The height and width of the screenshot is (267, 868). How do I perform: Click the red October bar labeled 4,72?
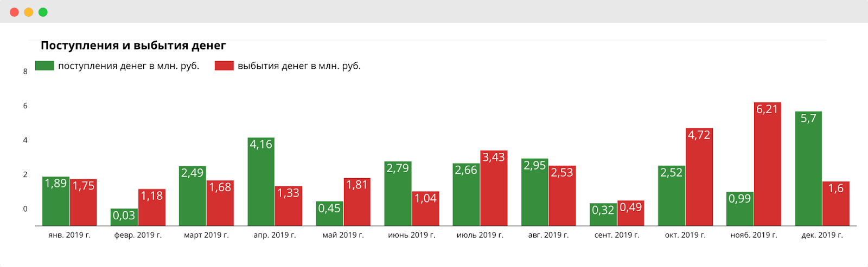699,177
